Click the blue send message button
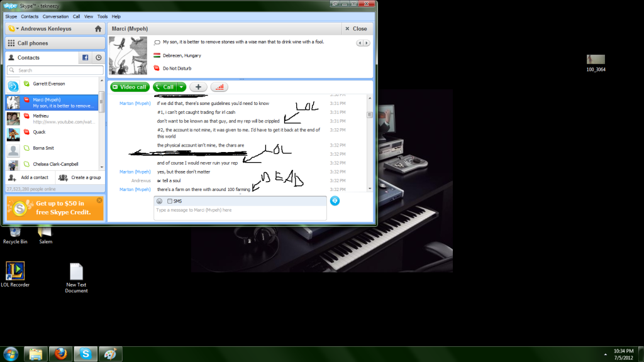Screen dimensions: 644x362 pos(335,200)
